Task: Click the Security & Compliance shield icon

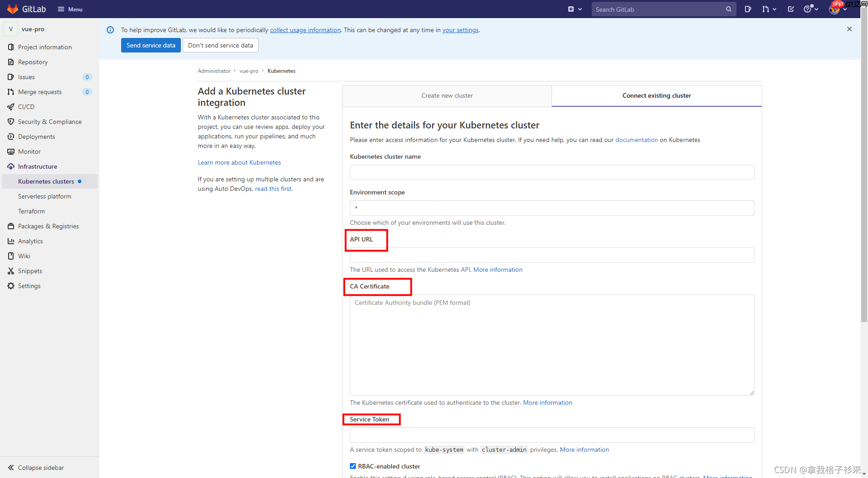Action: click(11, 122)
